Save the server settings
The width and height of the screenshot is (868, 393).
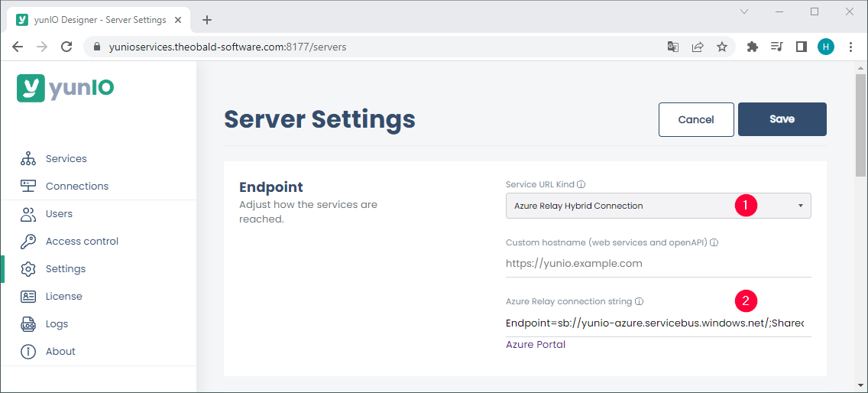click(x=782, y=119)
